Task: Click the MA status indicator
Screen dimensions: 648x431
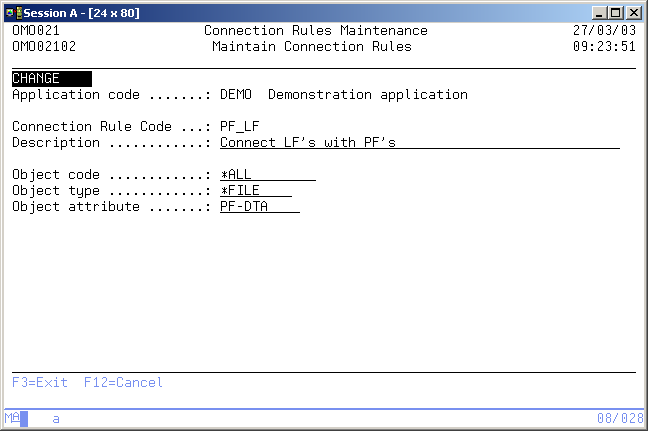Action: click(12, 419)
